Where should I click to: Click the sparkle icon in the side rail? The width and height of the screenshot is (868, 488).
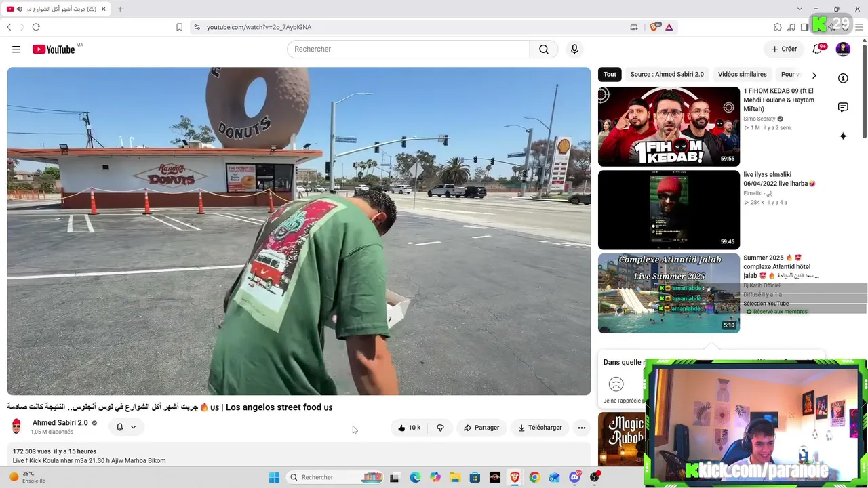[843, 136]
